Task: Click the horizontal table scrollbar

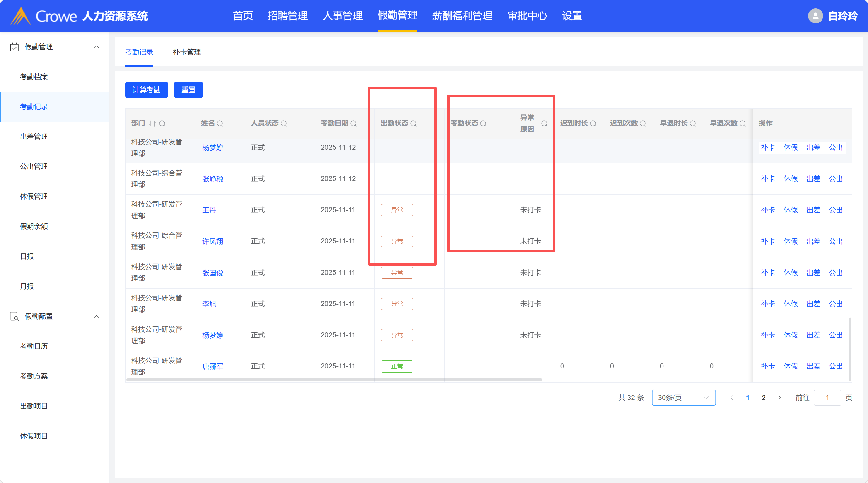Action: (334, 380)
